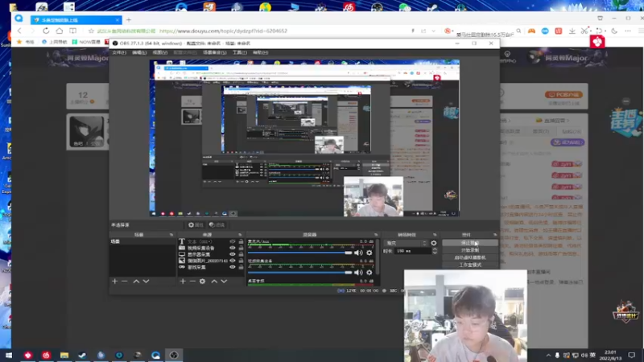Open OBS 帮助(H) menu
This screenshot has height=362, width=644.
pyautogui.click(x=260, y=52)
